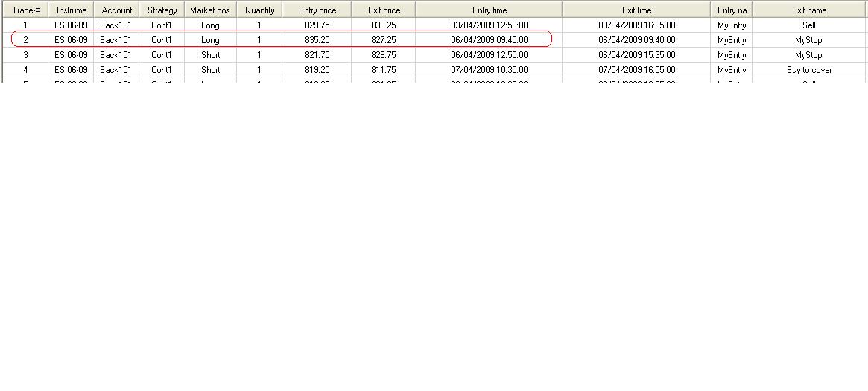This screenshot has height=391, width=868.
Task: Click quantity 1 in trade 2 row
Action: point(259,40)
